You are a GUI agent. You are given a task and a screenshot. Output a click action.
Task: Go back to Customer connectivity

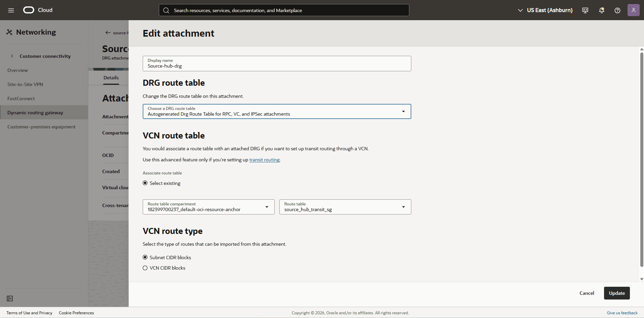tap(45, 56)
